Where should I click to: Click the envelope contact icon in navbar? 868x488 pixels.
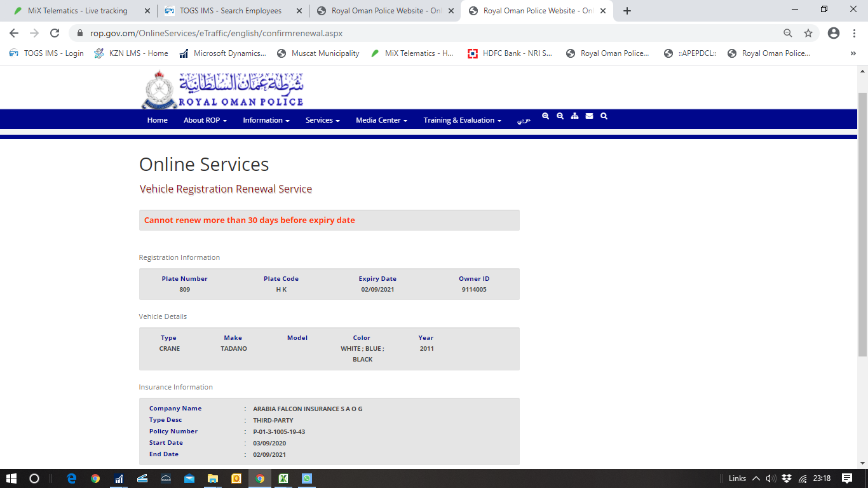[x=589, y=116]
